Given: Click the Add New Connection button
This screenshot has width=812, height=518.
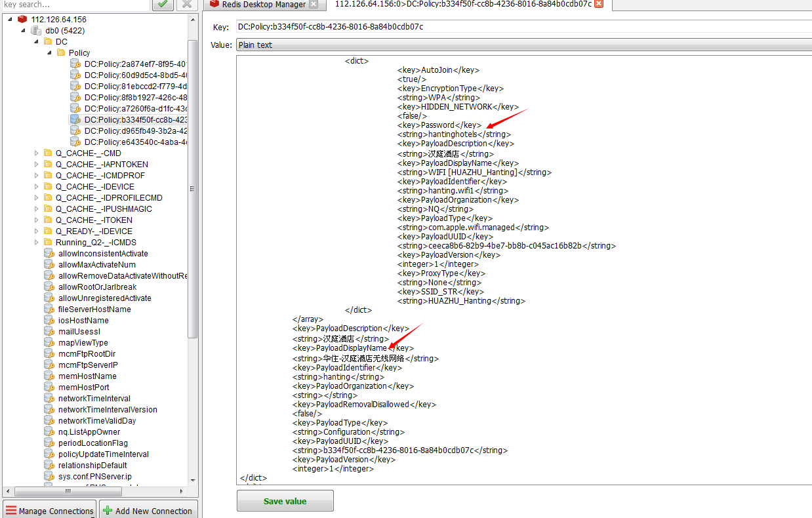Looking at the screenshot, I should click(x=148, y=511).
